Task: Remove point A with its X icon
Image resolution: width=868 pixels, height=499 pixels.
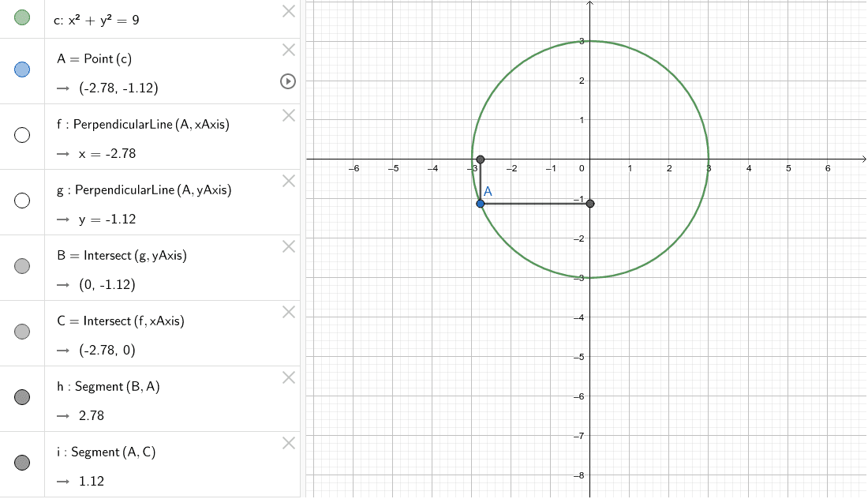Action: [289, 51]
